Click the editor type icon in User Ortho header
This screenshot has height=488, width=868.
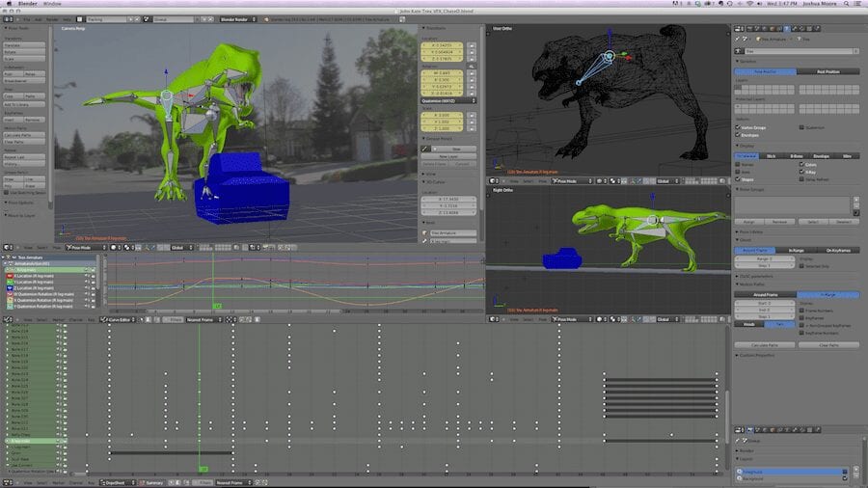(493, 181)
